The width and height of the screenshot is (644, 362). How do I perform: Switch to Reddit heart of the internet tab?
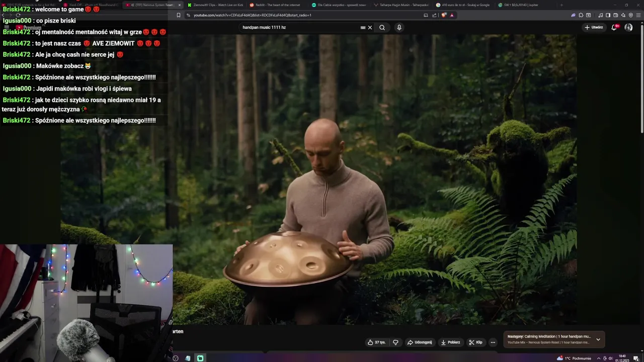coord(277,5)
